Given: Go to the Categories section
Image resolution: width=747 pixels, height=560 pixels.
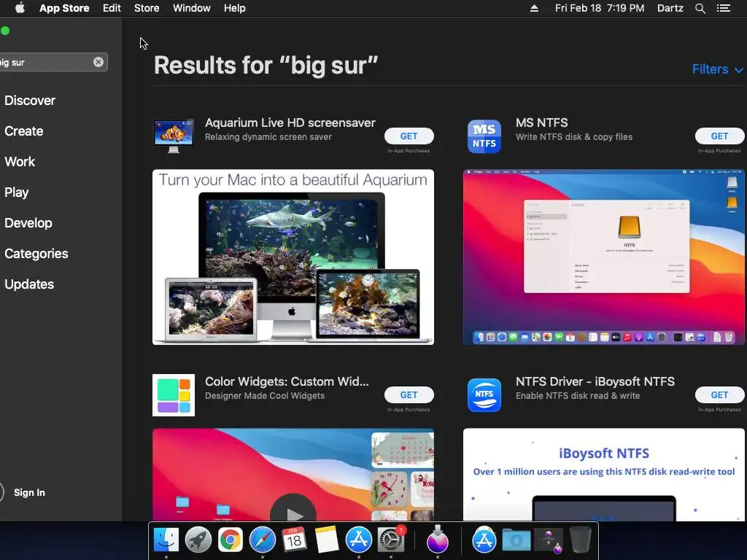Looking at the screenshot, I should tap(36, 253).
